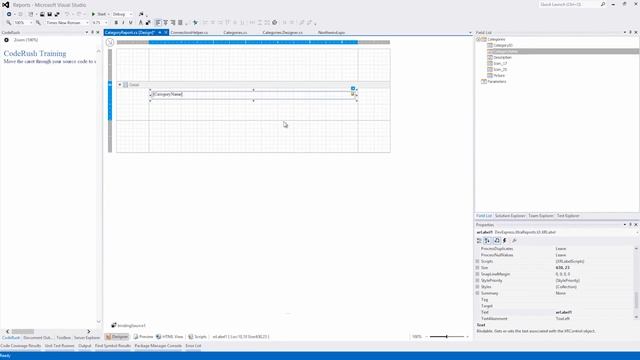Viewport: 640px width, 360px height.
Task: Switch to the Preview view button
Action: [x=143, y=337]
